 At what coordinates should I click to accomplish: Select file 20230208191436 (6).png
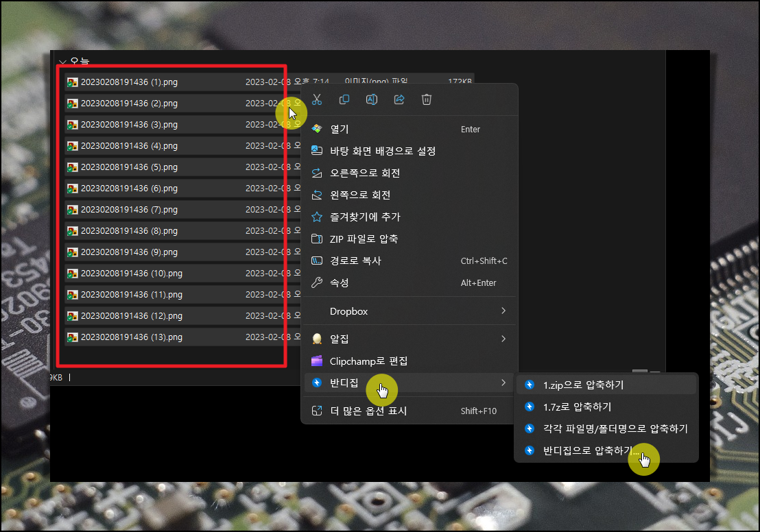pos(130,189)
